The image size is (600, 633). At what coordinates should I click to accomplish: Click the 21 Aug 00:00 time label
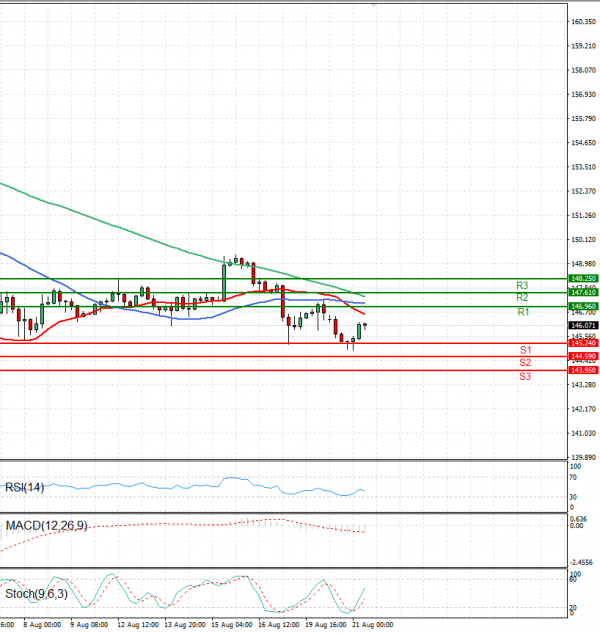[x=373, y=625]
